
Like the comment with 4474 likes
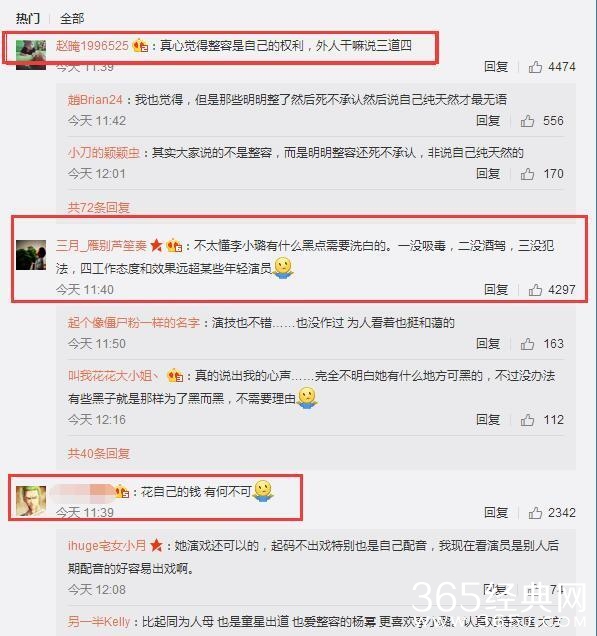tap(535, 67)
